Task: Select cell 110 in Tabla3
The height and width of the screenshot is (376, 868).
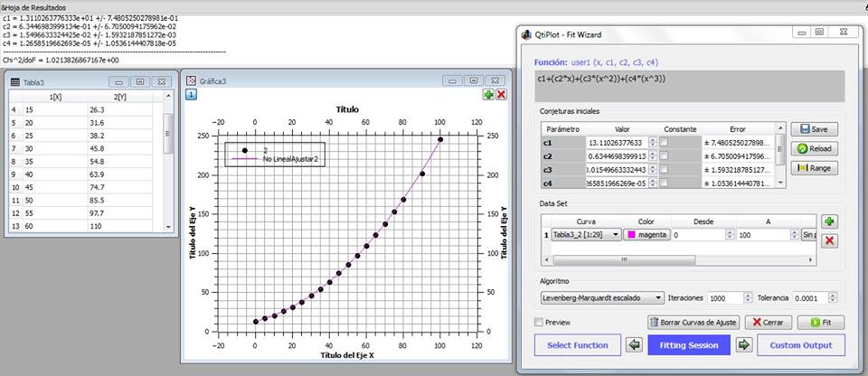Action: pos(120,226)
